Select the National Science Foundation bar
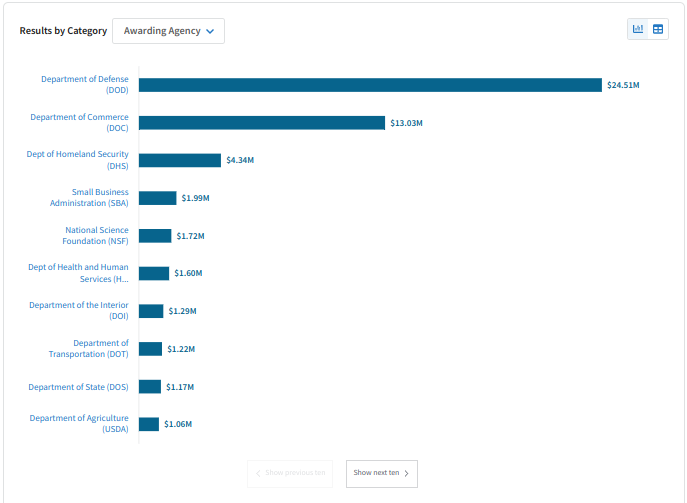 tap(155, 236)
